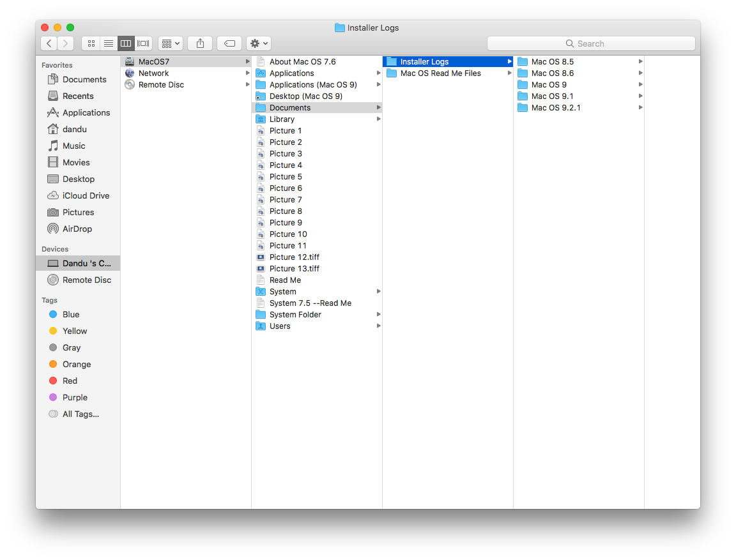
Task: Open the Mac OS 8.5 folder
Action: (579, 61)
